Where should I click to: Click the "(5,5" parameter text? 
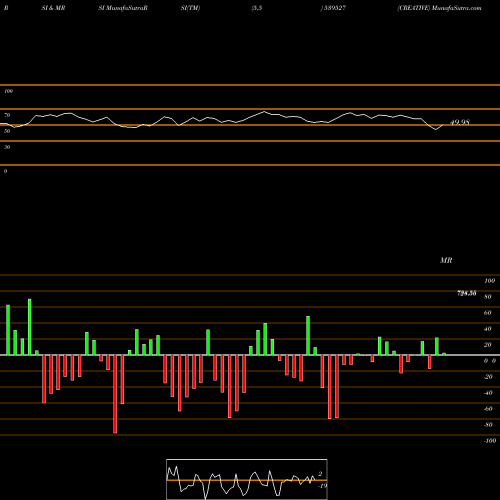click(x=257, y=8)
